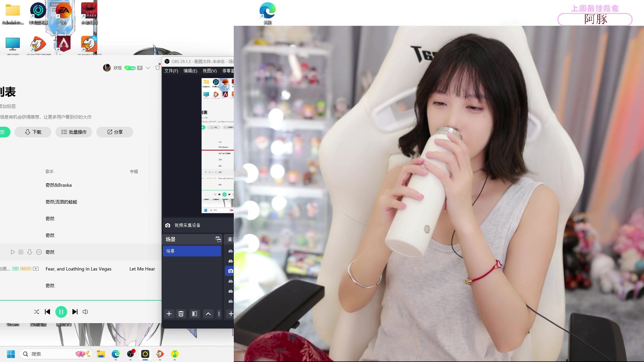The width and height of the screenshot is (644, 362).
Task: Select artist Fear, and Loathing in Las Vegas
Action: [x=78, y=269]
